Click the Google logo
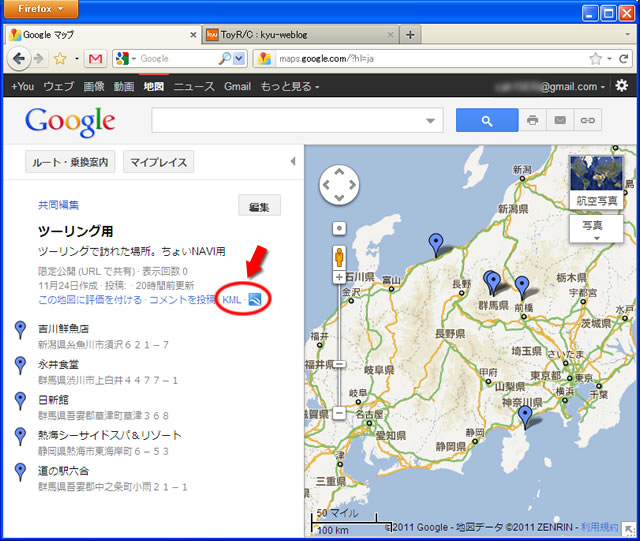Viewport: 640px width, 541px height. (70, 122)
